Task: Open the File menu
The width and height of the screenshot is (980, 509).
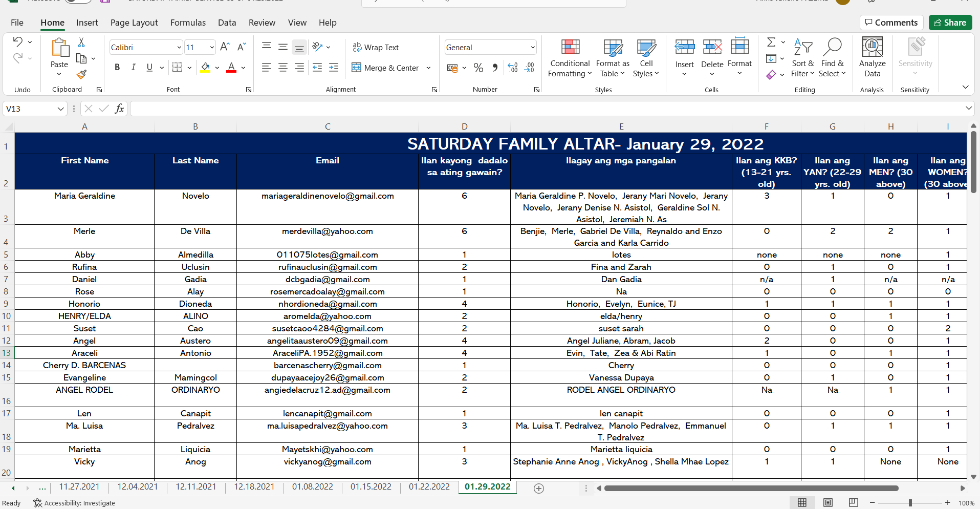Action: [x=17, y=23]
